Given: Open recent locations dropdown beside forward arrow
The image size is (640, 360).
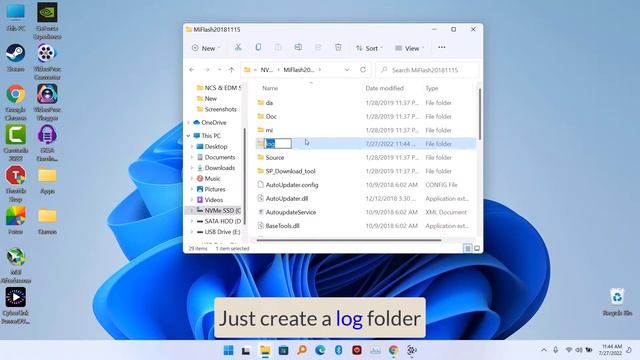Looking at the screenshot, I should [219, 70].
